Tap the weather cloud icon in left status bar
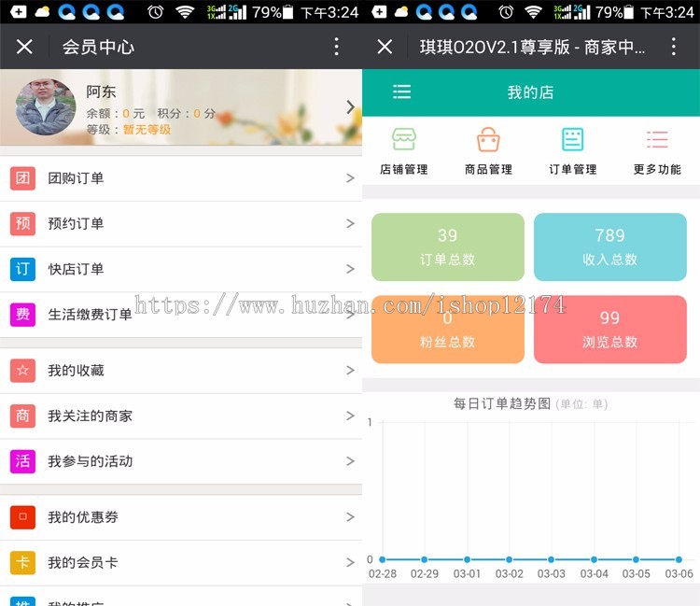700x606 pixels. click(42, 12)
